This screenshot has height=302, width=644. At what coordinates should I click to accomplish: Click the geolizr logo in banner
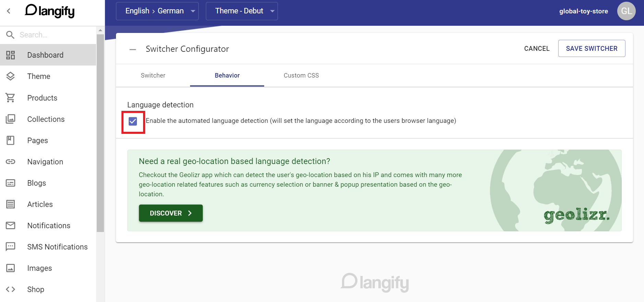coord(576,215)
